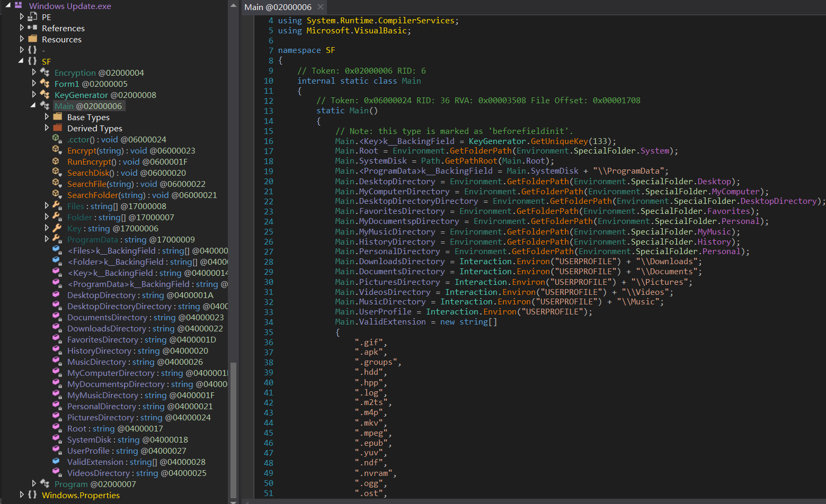The image size is (826, 504).
Task: Close the Main @02000006 tab
Action: coord(320,7)
